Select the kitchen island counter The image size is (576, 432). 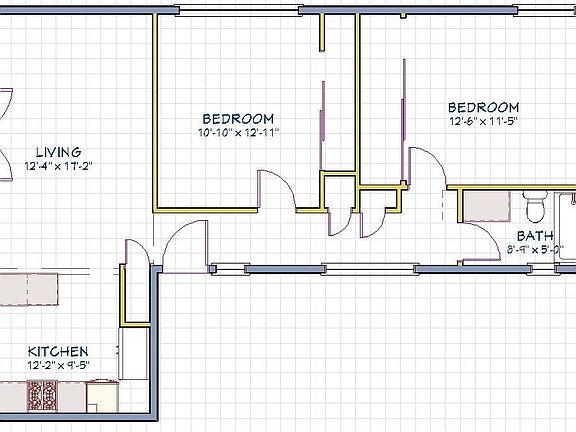tap(29, 289)
